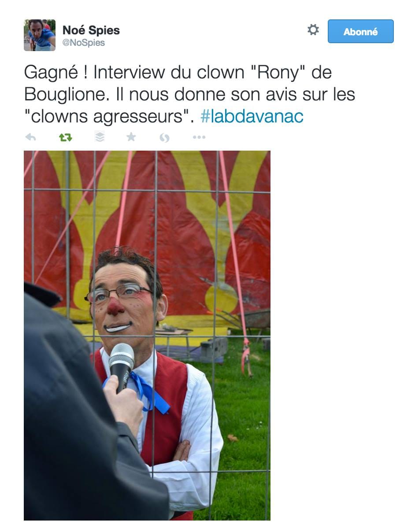
Task: Toggle the blue Abonné follow button
Action: 360,31
